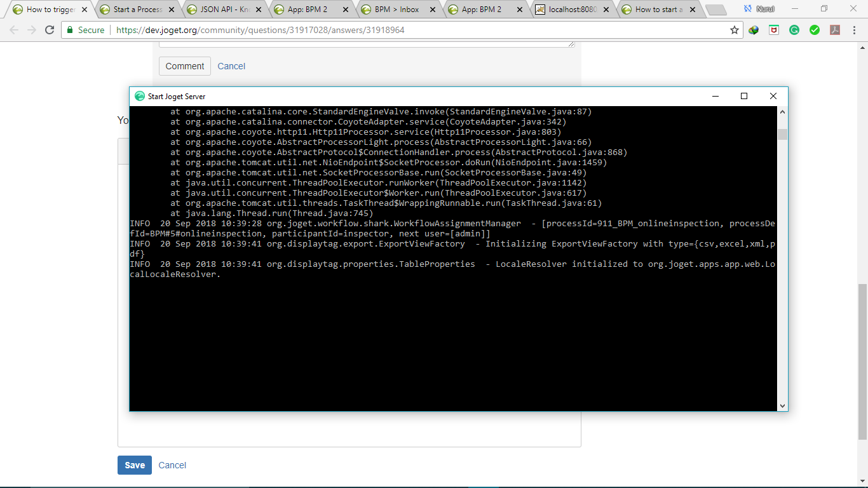
Task: Switch to the 'BPM > Inbox' tab
Action: point(397,10)
